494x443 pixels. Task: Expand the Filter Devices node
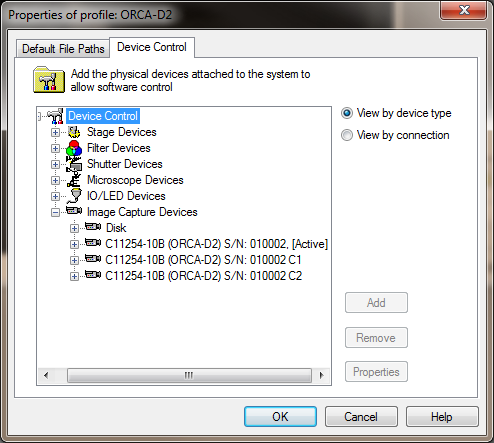click(x=55, y=148)
